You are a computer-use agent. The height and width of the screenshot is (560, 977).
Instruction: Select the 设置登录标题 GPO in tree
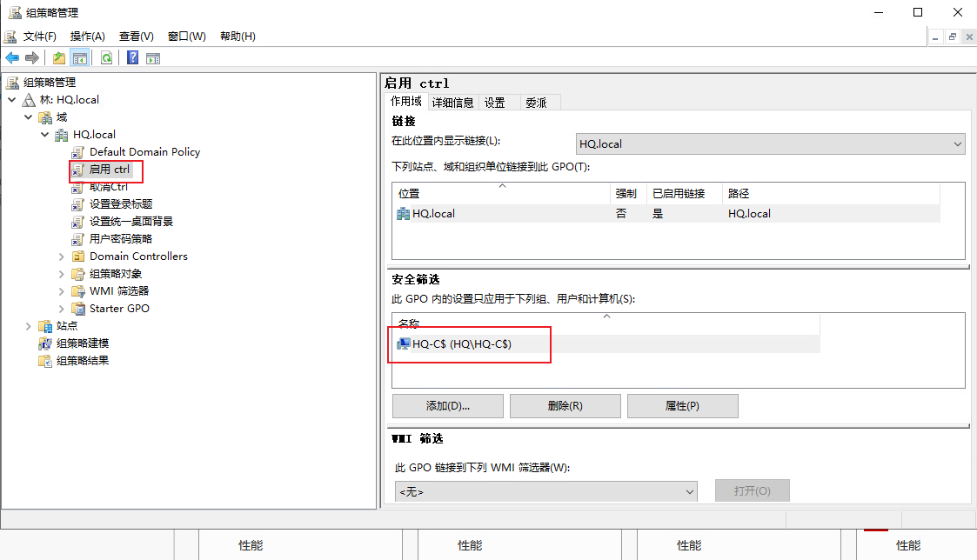121,204
